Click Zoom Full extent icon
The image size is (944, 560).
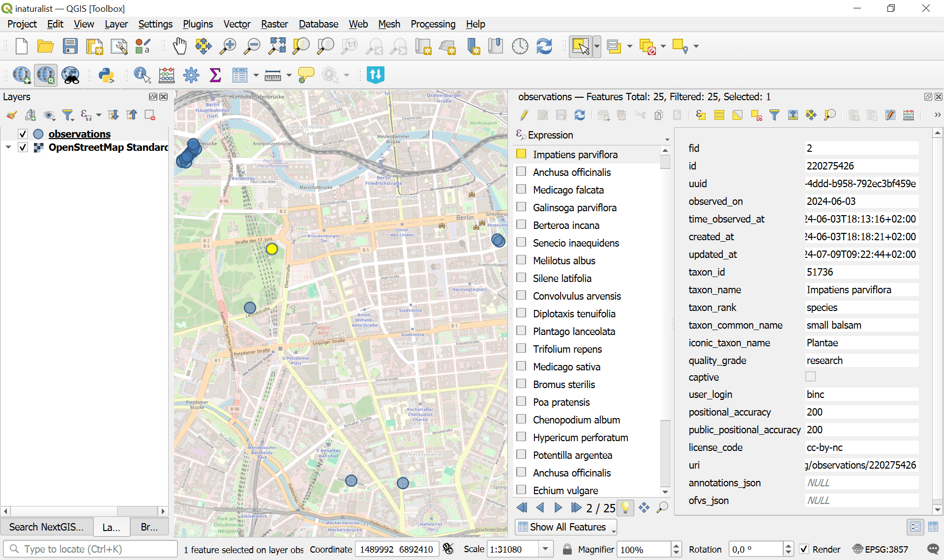tap(277, 46)
